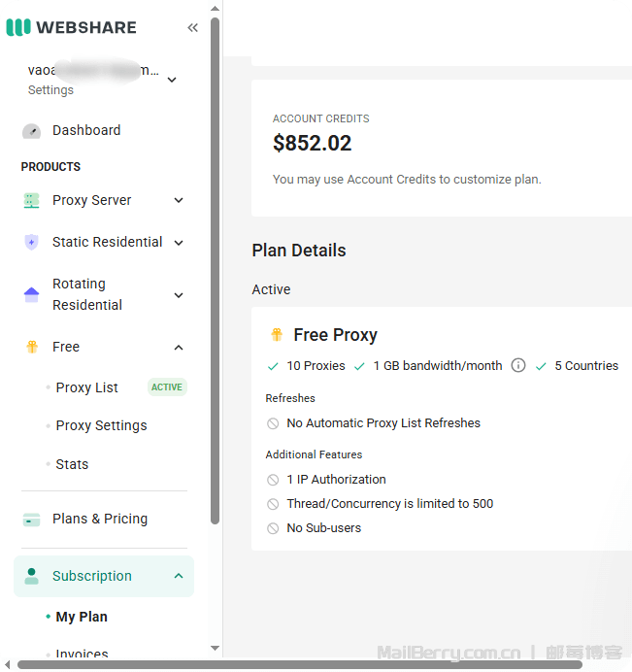Click the Webshare logo
The height and width of the screenshot is (672, 632).
click(72, 27)
